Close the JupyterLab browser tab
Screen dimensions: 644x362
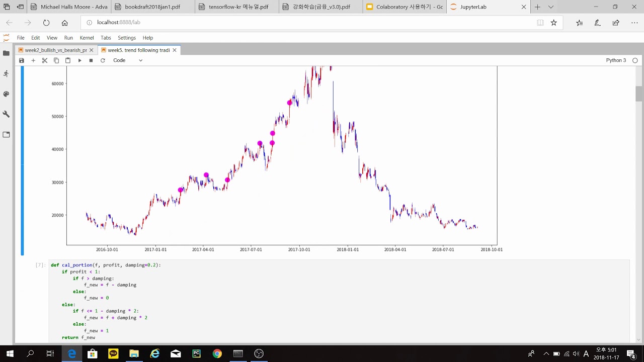click(524, 7)
